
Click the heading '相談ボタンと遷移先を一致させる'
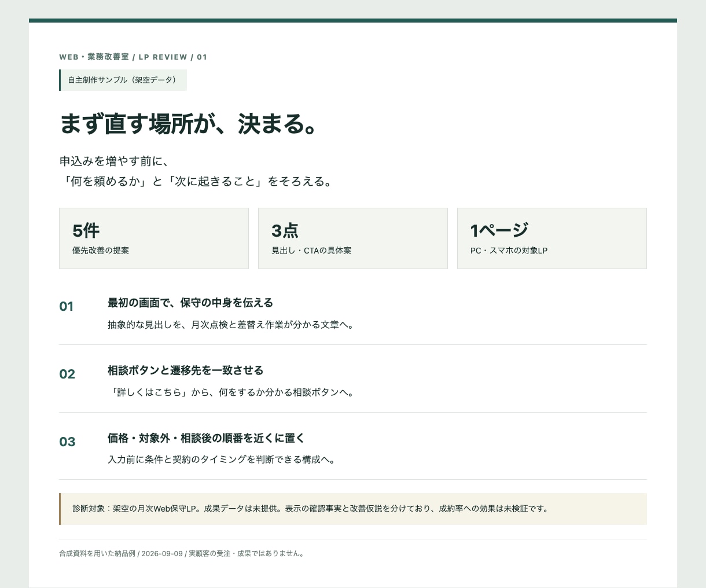186,370
